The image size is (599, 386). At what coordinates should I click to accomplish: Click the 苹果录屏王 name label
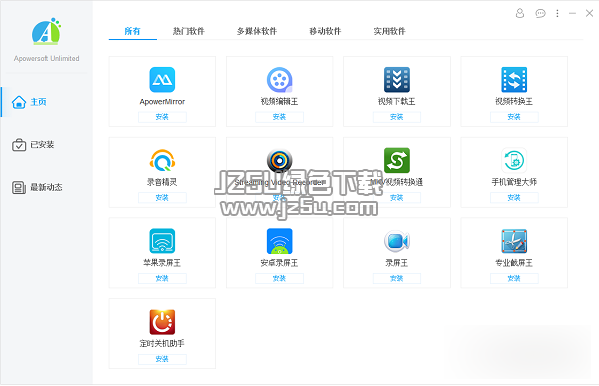tap(162, 263)
